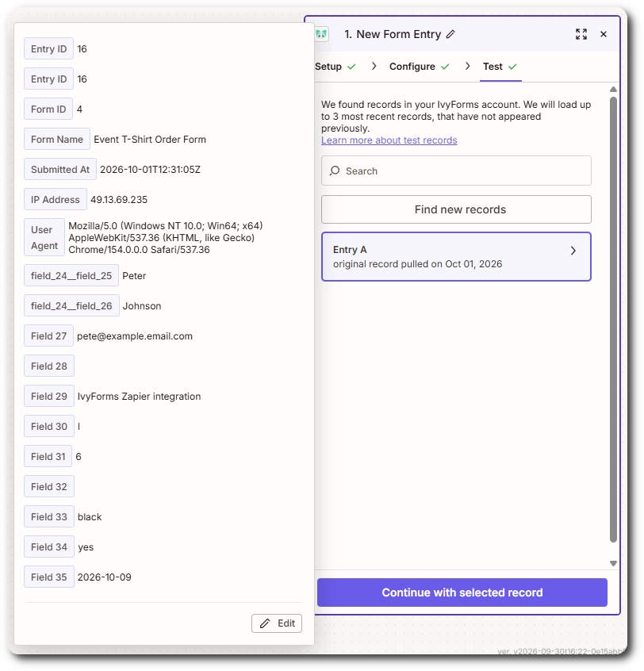Click the Field 31 label

point(48,457)
